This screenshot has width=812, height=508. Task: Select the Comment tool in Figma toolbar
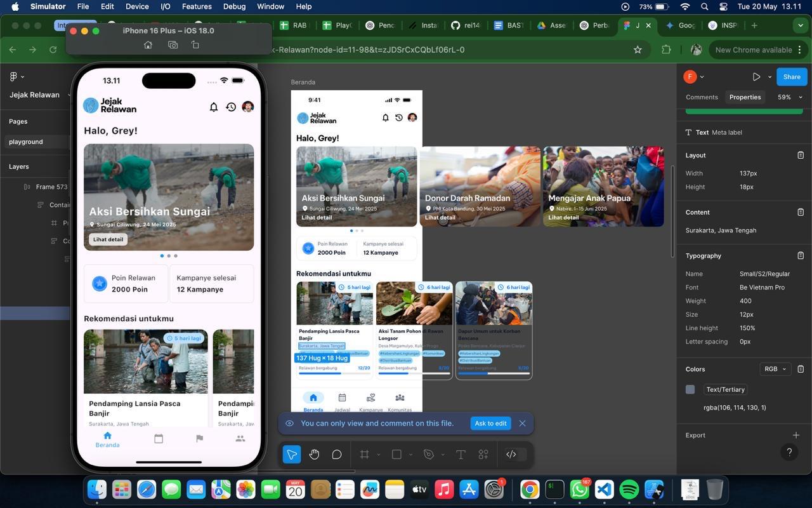[x=337, y=454]
